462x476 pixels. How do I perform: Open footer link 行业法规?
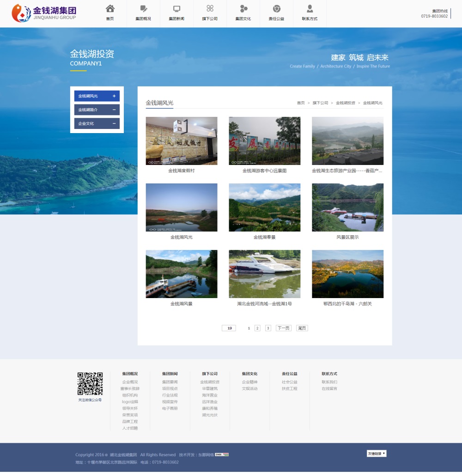coord(170,395)
